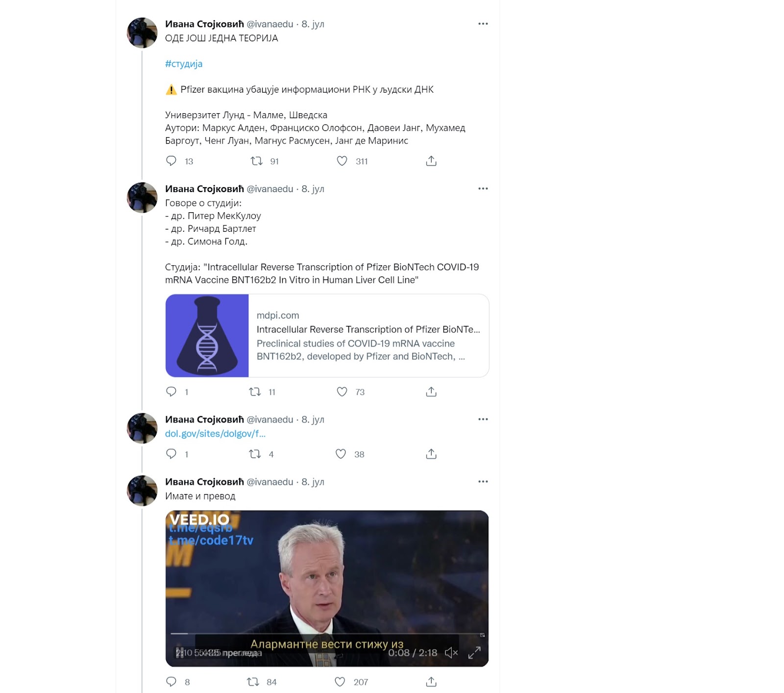Retweet the study tweet with 11 retweets

(x=255, y=392)
